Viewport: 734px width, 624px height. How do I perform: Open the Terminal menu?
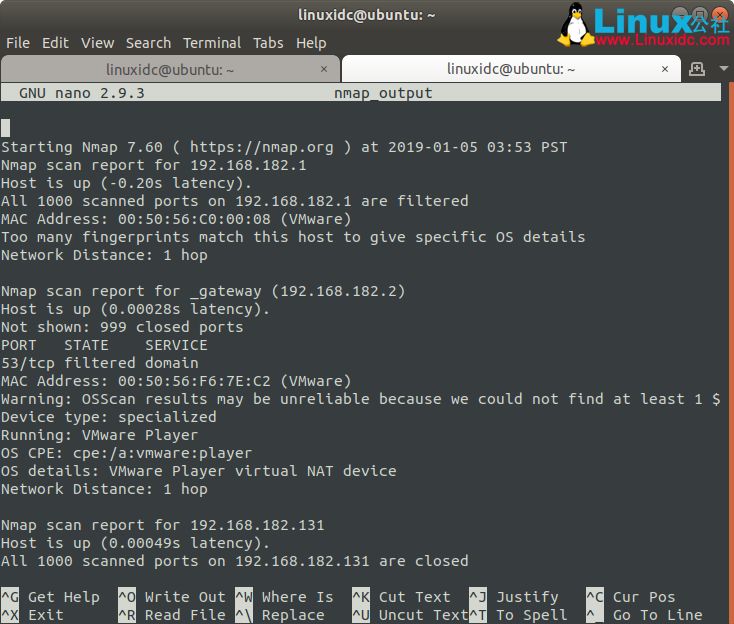pos(212,43)
